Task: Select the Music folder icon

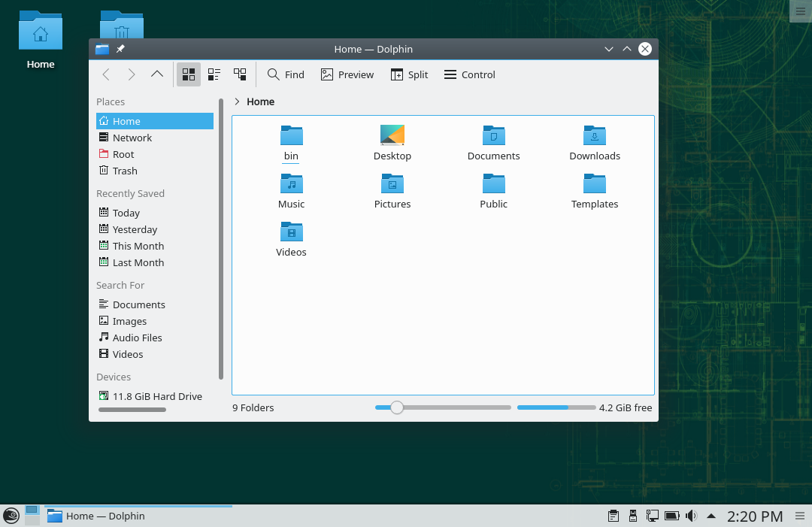Action: [292, 183]
